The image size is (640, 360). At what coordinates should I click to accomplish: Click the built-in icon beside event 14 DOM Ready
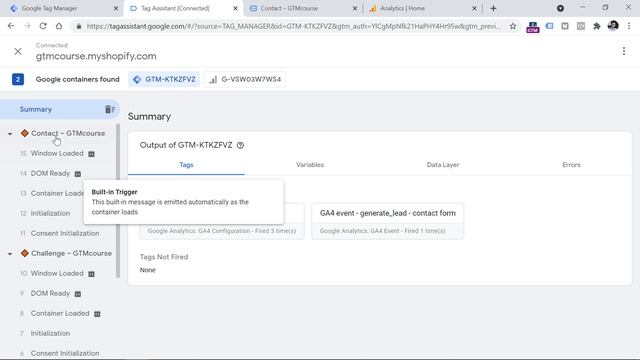coord(78,174)
